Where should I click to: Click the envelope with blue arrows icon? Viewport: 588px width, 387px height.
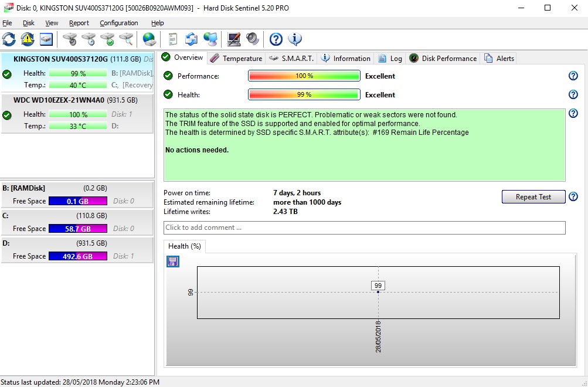pyautogui.click(x=191, y=39)
